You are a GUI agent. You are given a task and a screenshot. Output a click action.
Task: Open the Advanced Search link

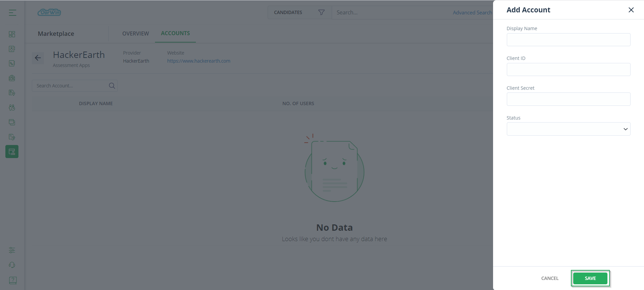click(x=472, y=13)
